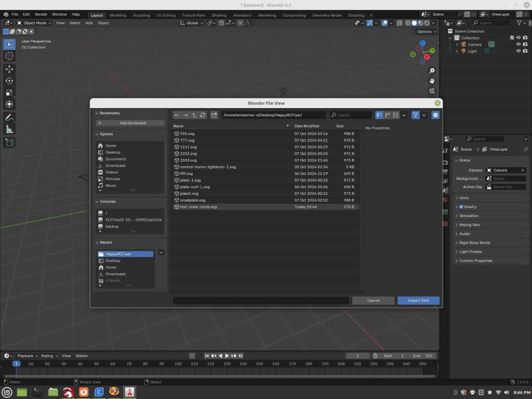Select the Scale tool
This screenshot has width=532, height=399.
point(9,92)
